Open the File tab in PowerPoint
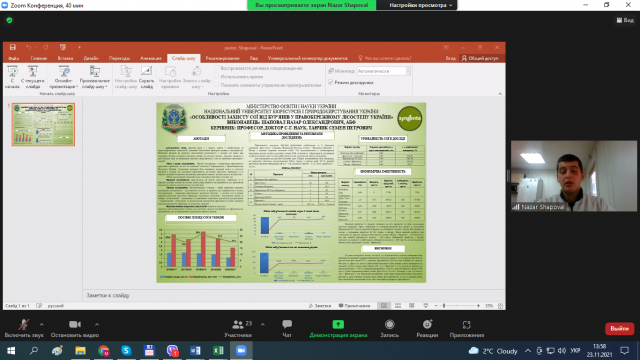 [13, 58]
